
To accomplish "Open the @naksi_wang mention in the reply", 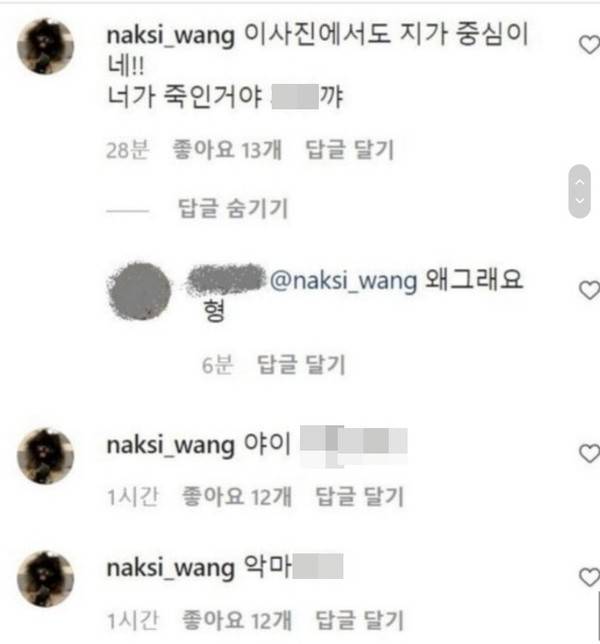I will click(343, 281).
